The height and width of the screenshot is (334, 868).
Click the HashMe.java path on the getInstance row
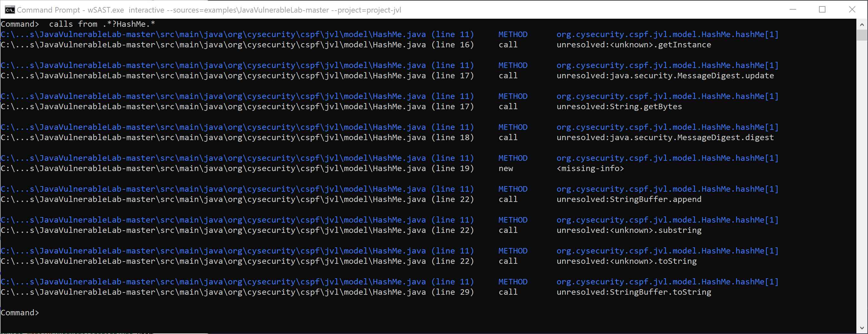pyautogui.click(x=213, y=44)
